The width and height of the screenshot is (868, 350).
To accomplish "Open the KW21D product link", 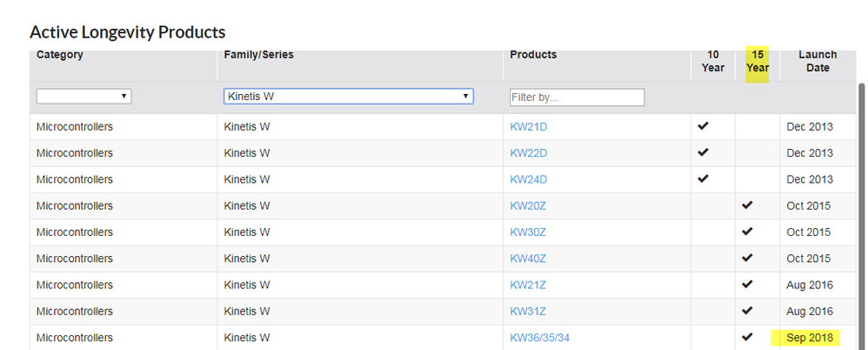I will click(x=528, y=127).
